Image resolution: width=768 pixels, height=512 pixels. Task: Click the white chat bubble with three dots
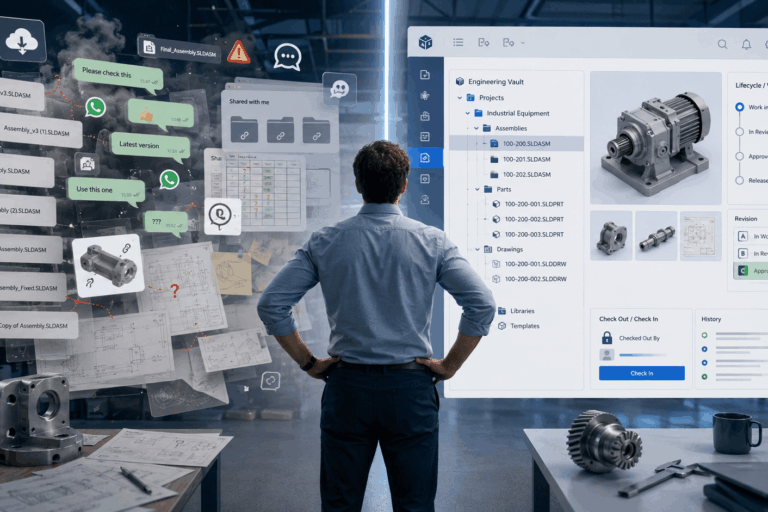click(288, 57)
